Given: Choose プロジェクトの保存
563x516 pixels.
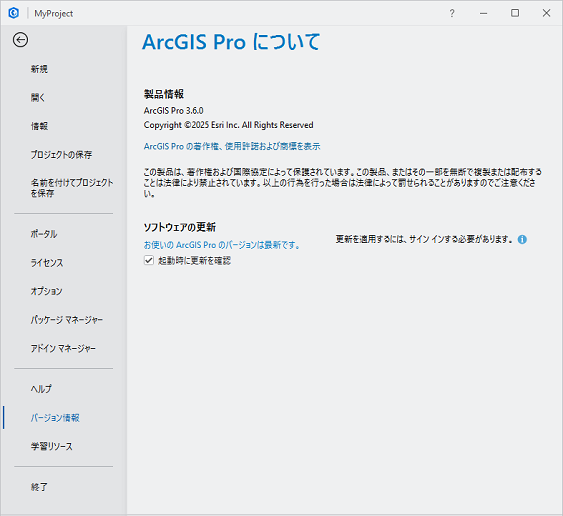Looking at the screenshot, I should (x=61, y=155).
